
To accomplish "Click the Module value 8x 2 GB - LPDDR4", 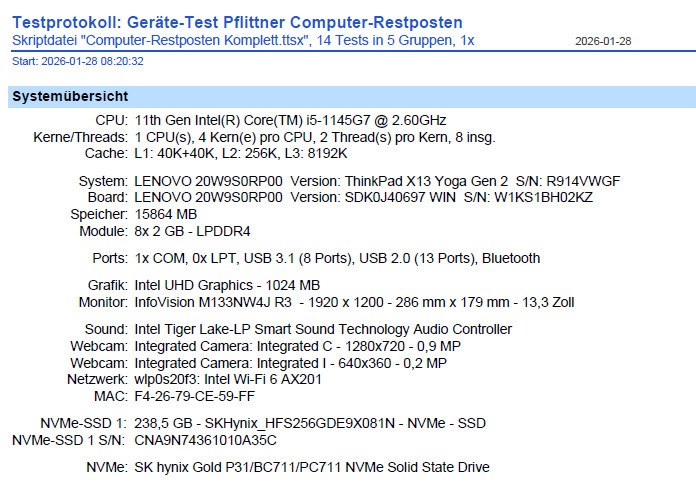I will click(192, 231).
